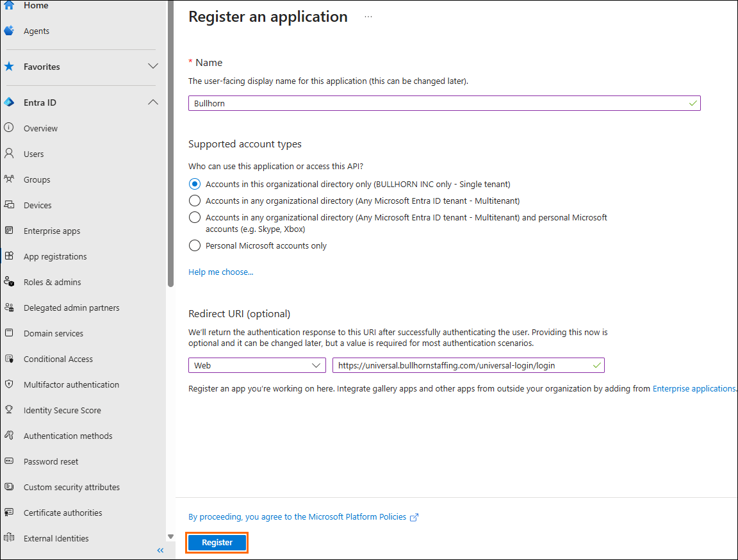Click the Agents icon in sidebar

(x=9, y=31)
